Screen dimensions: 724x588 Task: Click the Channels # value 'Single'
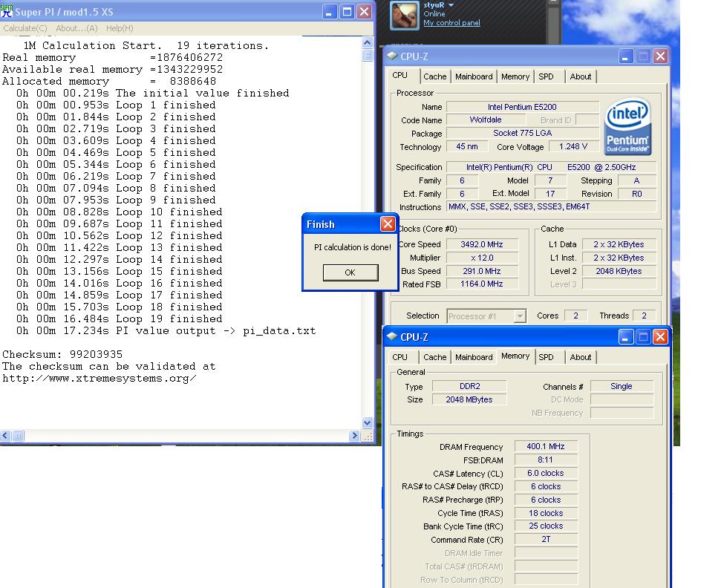coord(622,386)
